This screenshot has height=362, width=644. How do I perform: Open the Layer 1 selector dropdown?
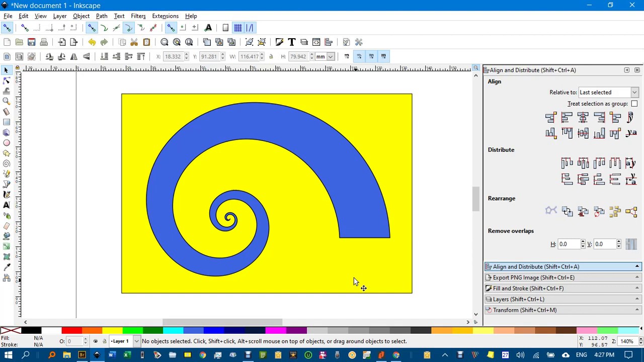pos(124,341)
